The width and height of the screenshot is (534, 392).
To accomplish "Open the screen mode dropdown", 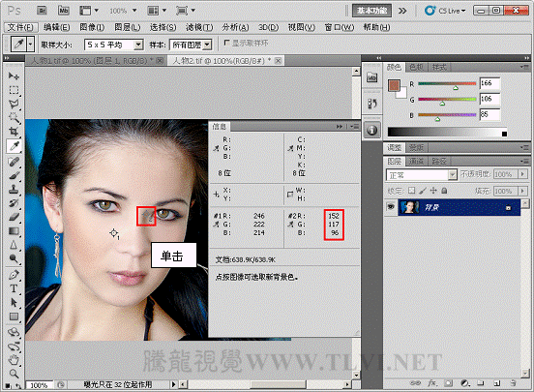I will (x=186, y=11).
